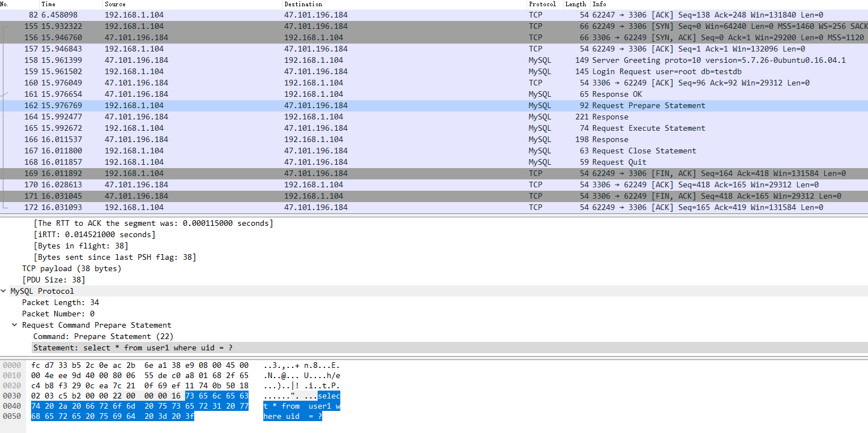Click ASCII text 't * from user1 w' in bytes pane
The image size is (868, 433).
(302, 406)
